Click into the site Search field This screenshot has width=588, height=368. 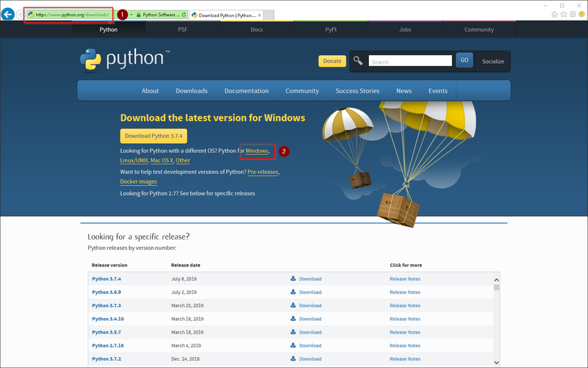[410, 62]
